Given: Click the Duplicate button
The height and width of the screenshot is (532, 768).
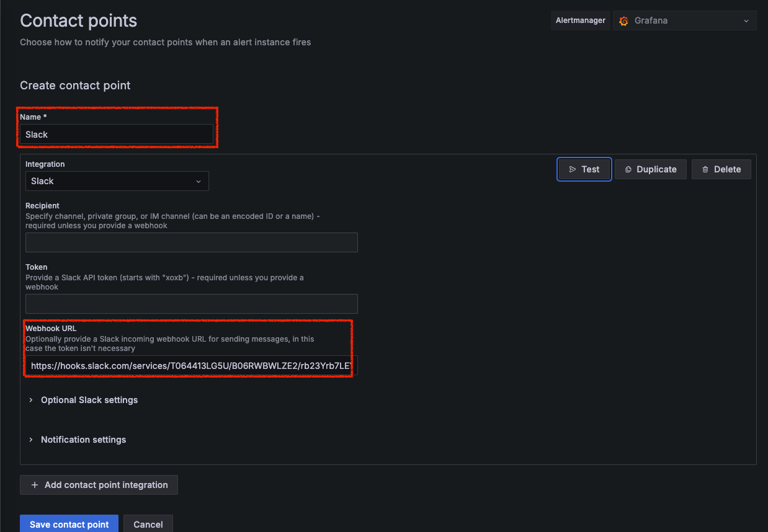Looking at the screenshot, I should click(x=651, y=169).
